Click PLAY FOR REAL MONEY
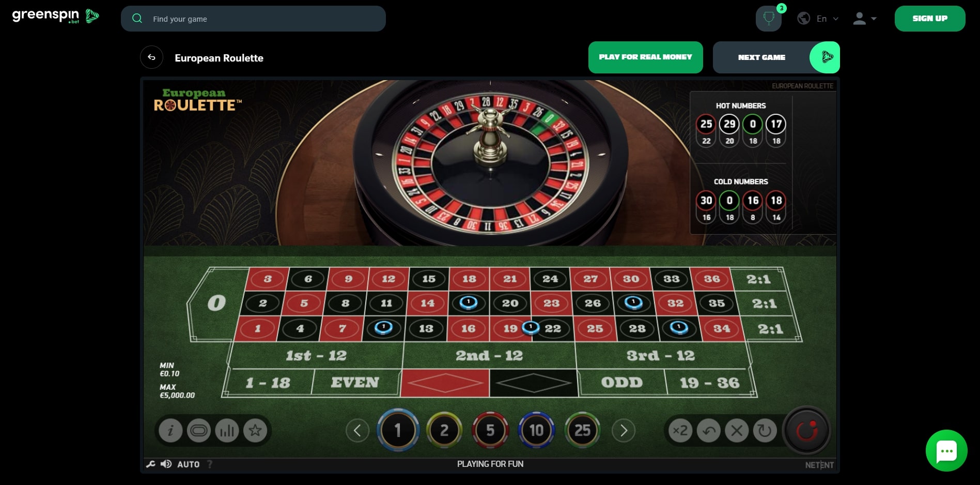Screen dimensions: 980x485 (645, 57)
